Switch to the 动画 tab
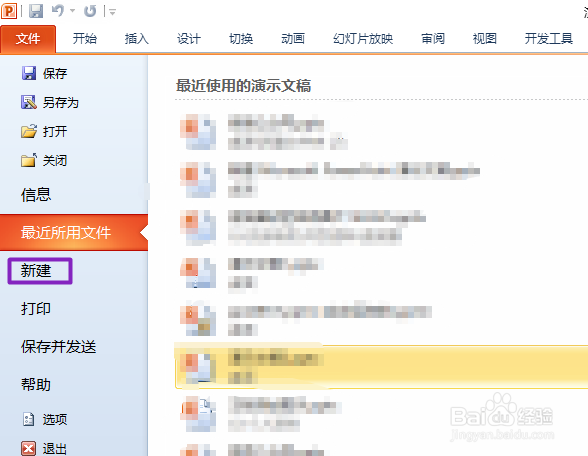The image size is (588, 456). (293, 39)
